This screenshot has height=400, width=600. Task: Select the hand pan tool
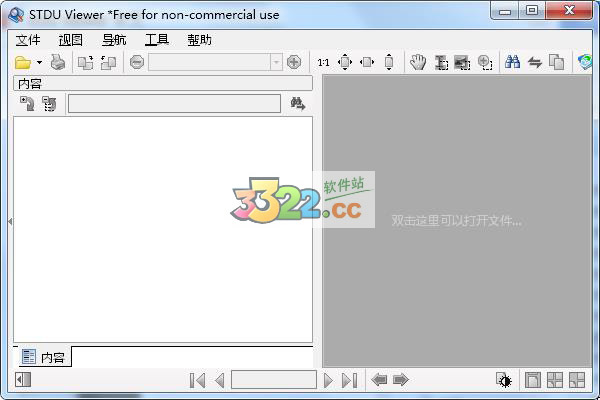417,62
